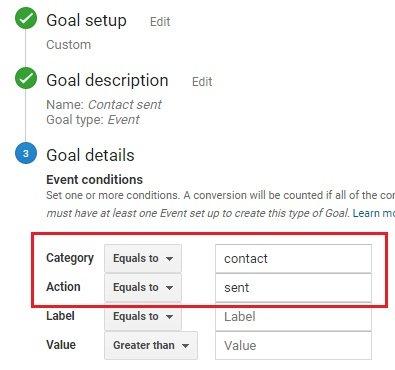Open the Label 'Equals to' dropdown
This screenshot has width=395, height=370.
pyautogui.click(x=143, y=316)
